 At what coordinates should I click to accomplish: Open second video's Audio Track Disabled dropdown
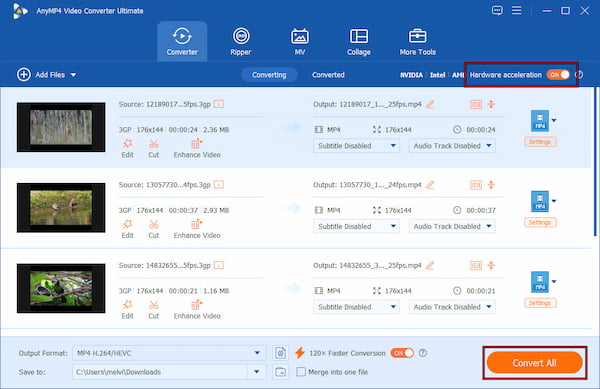(x=452, y=226)
